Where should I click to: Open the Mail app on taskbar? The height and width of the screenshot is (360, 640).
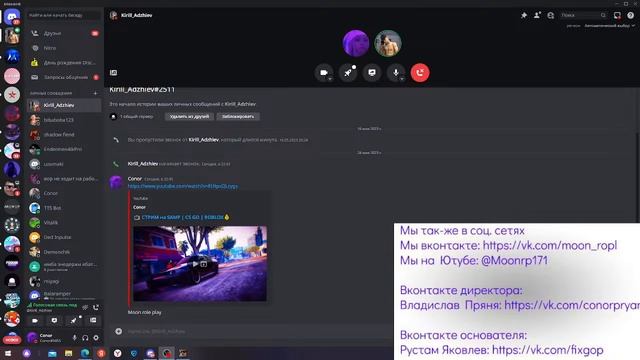pyautogui.click(x=52, y=353)
